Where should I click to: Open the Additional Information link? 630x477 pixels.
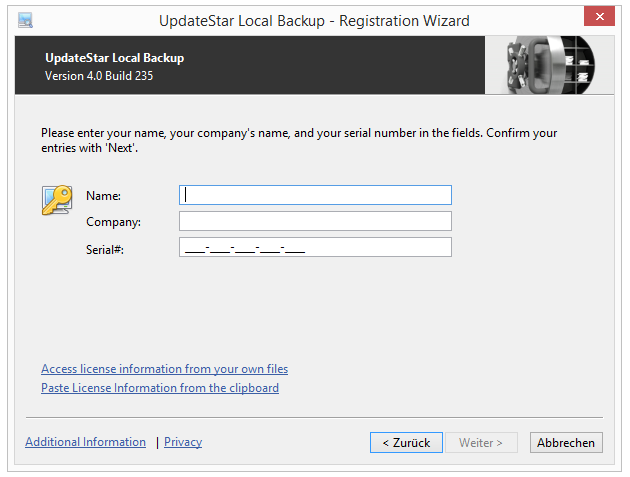(86, 442)
